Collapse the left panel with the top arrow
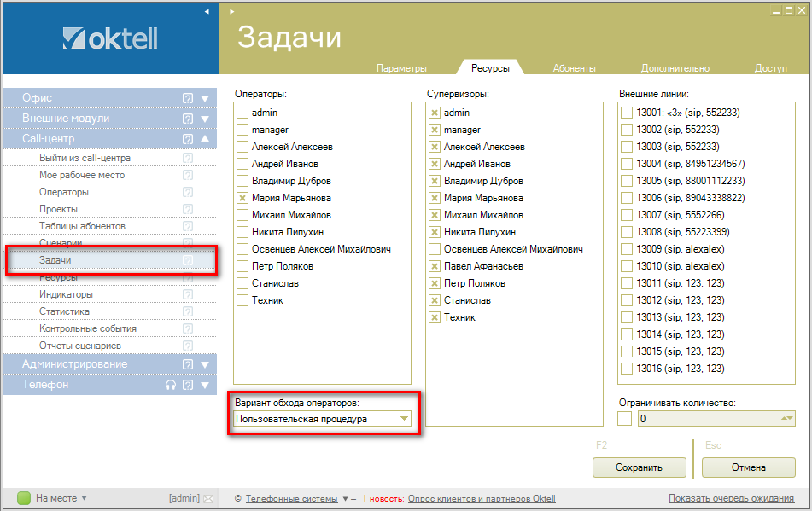Viewport: 812px width, 511px height. tap(207, 11)
